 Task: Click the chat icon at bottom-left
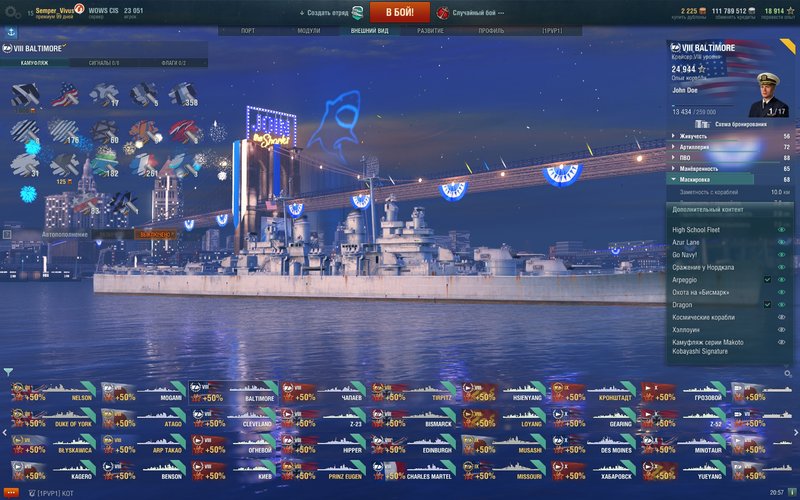coord(10,493)
